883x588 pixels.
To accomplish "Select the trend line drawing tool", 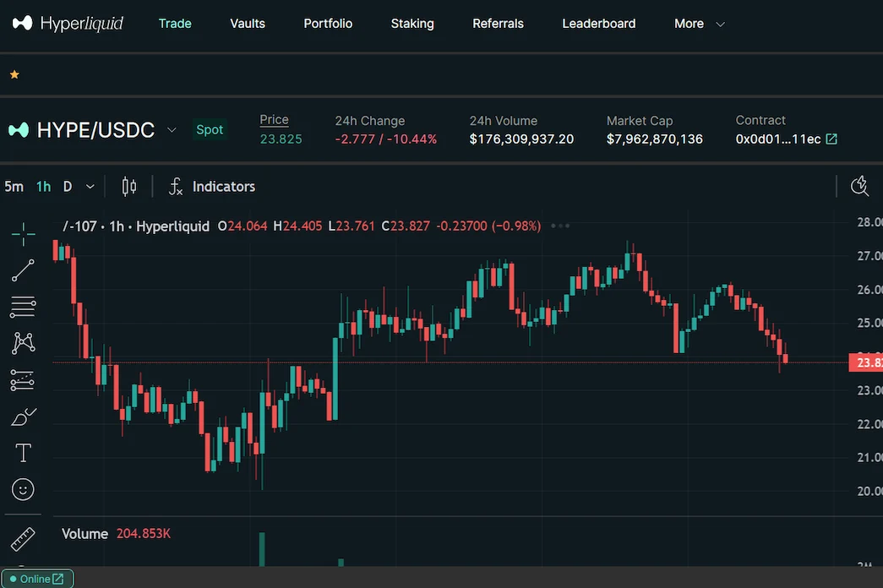I will (x=23, y=270).
